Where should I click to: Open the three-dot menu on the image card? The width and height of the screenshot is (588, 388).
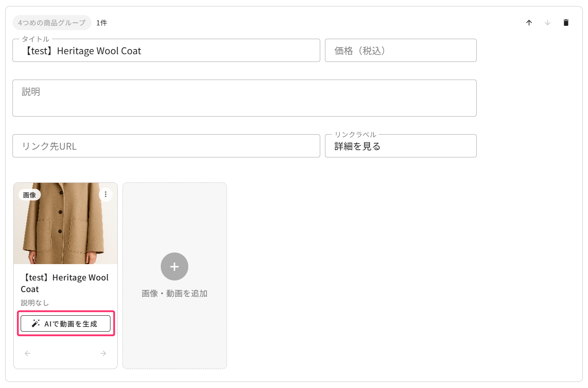106,194
